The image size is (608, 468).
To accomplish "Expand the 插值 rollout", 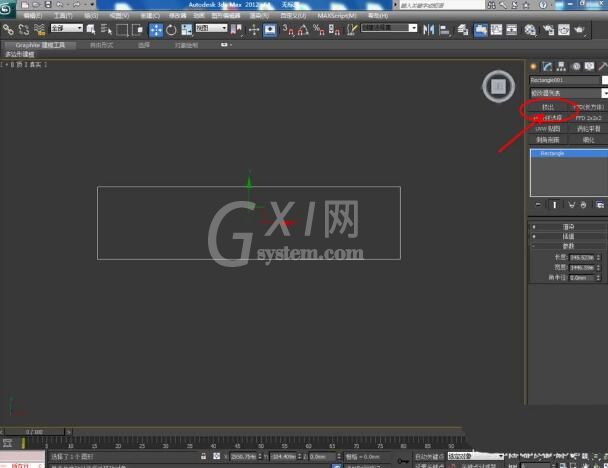I will [568, 236].
